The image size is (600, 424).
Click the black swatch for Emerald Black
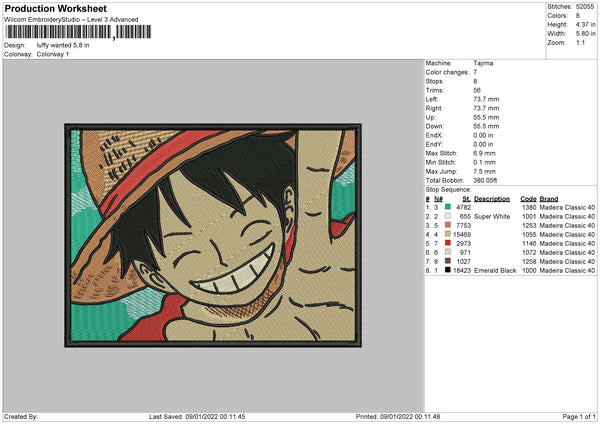point(448,270)
